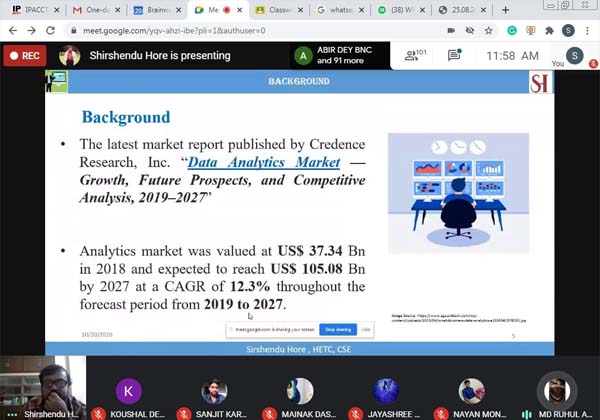Open ABIR DEY BNC and 91 more
This screenshot has height=420, width=600.
coord(340,55)
